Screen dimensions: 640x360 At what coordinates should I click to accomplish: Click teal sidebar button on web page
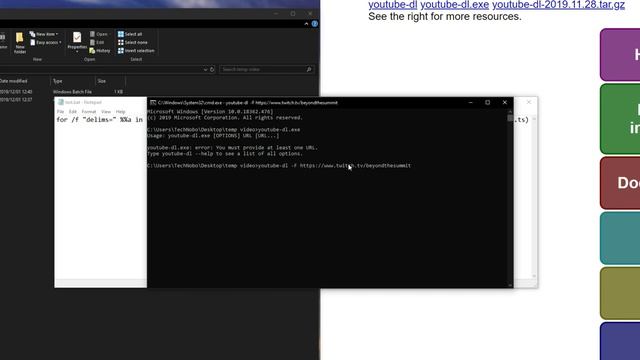point(620,238)
